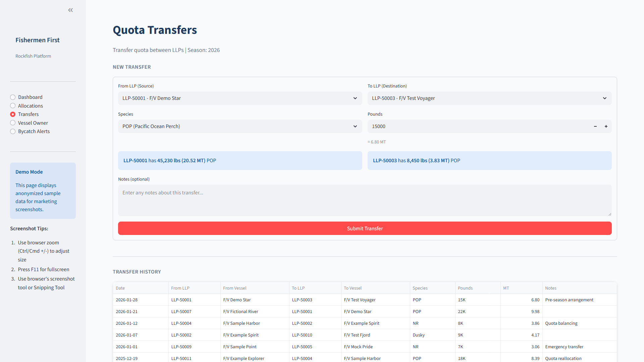Click inside the Notes text area
Viewport: 644px width, 362px height.
tap(365, 200)
